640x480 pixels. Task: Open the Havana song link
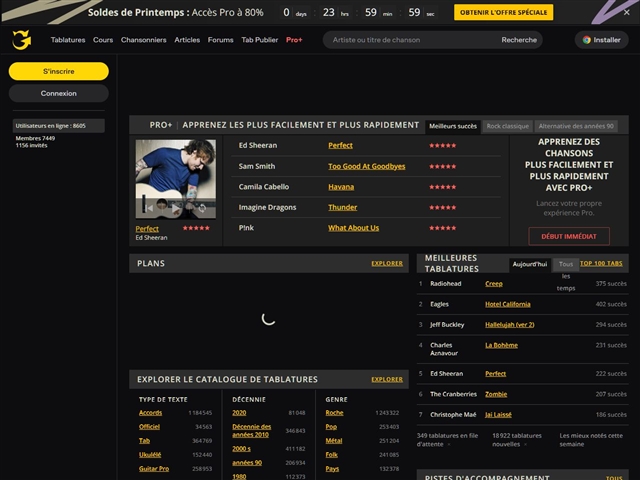tap(341, 187)
